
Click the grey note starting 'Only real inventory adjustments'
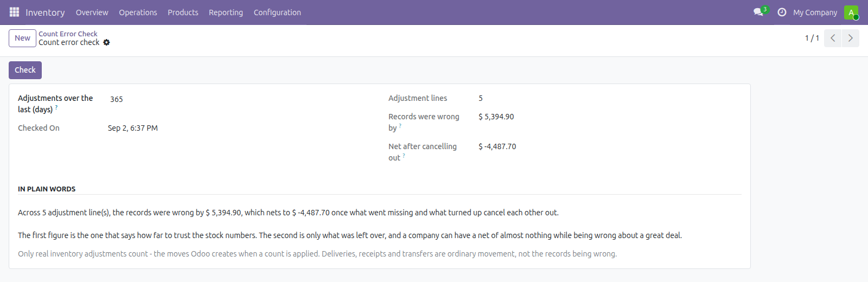point(317,254)
